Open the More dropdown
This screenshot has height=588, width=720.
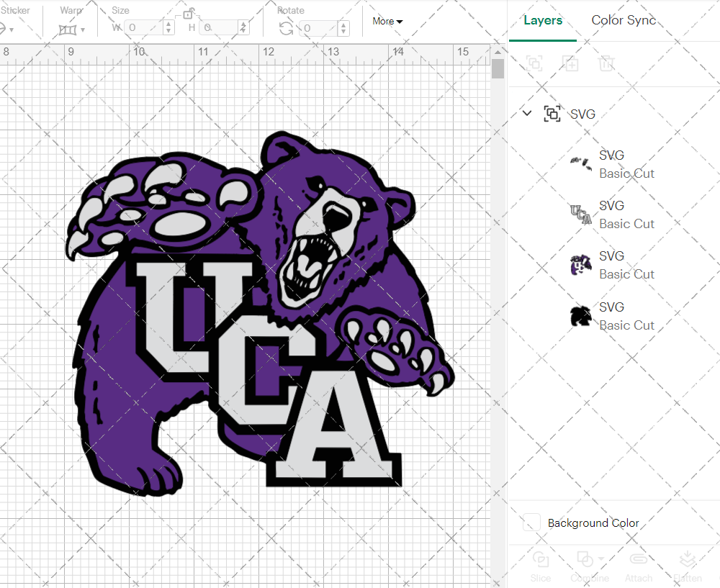click(387, 22)
